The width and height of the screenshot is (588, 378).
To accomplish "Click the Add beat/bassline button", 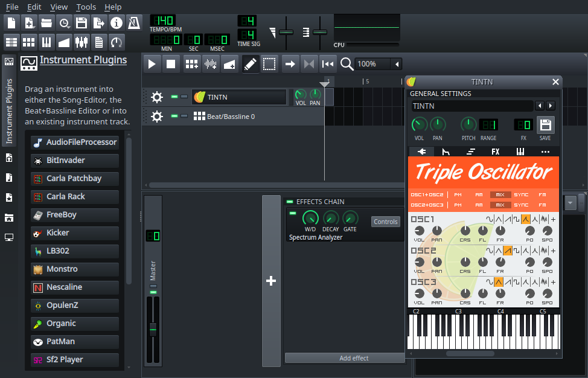I will [191, 64].
